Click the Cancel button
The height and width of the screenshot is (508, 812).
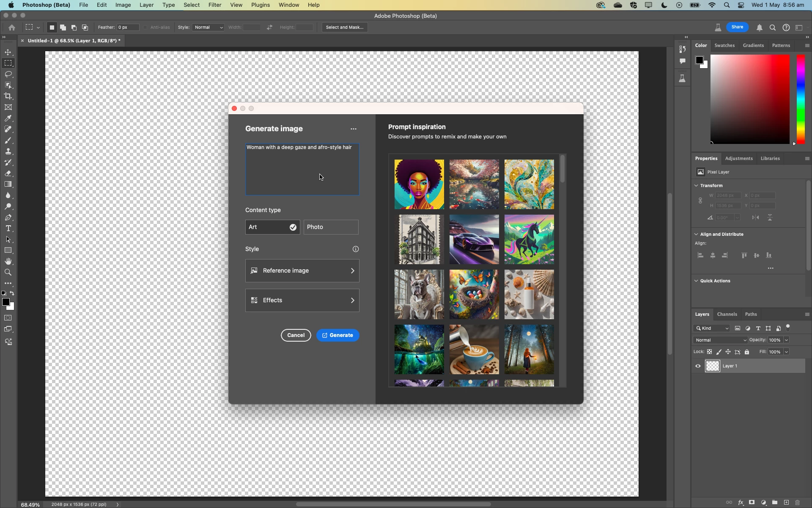pyautogui.click(x=296, y=335)
